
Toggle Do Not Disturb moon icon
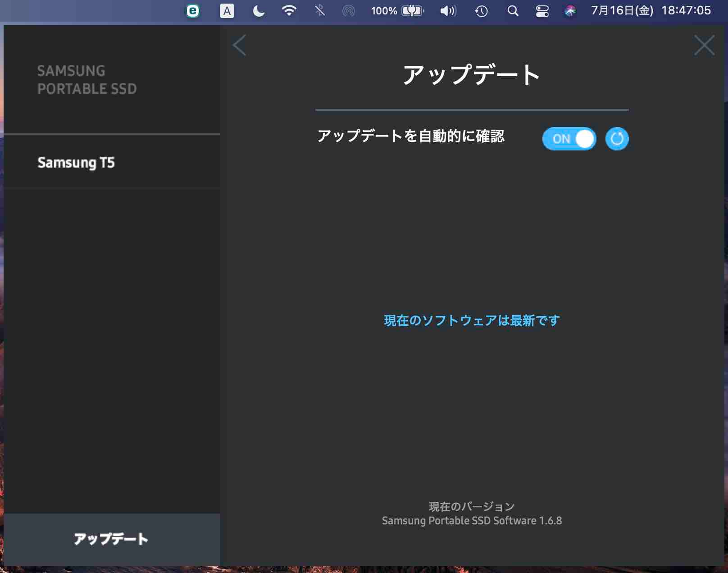tap(259, 11)
